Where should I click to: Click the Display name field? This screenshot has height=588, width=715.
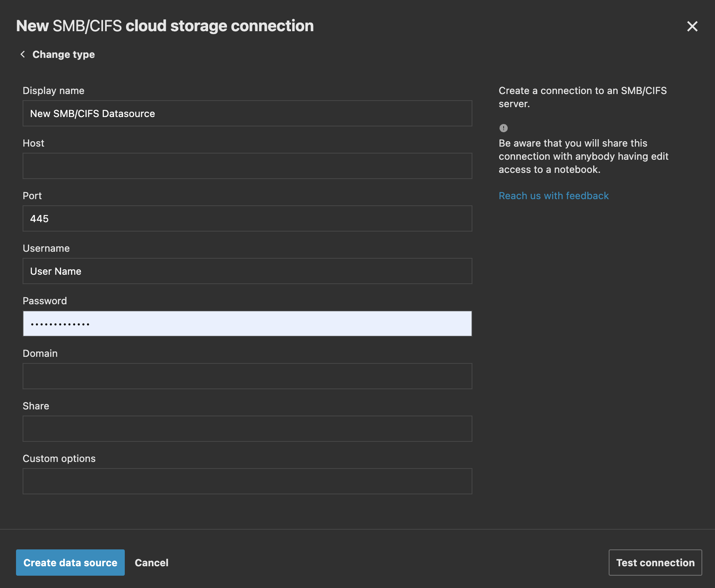[247, 113]
